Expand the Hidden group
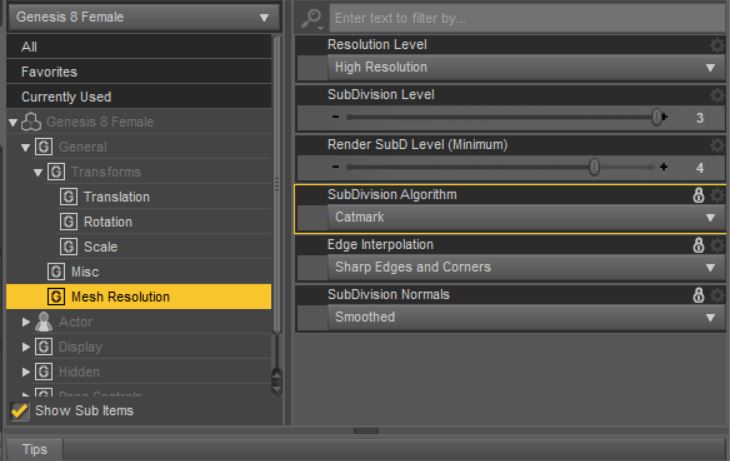 [x=26, y=373]
